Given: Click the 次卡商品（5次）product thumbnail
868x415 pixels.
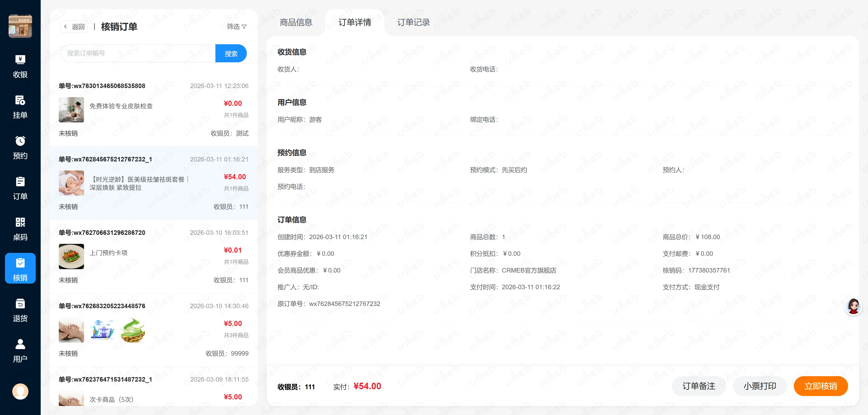Looking at the screenshot, I should pyautogui.click(x=71, y=398).
